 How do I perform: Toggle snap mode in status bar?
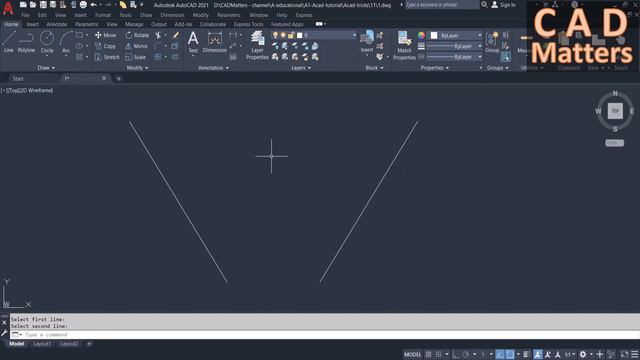(438, 354)
